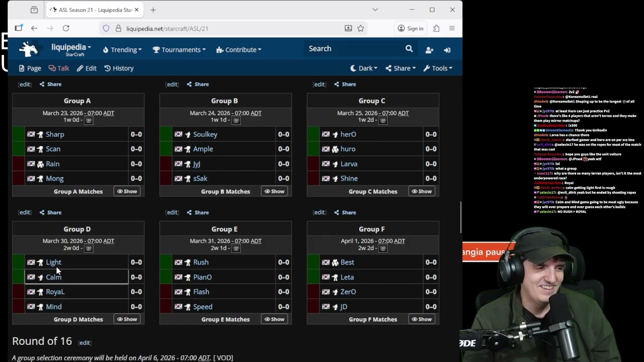This screenshot has height=362, width=644.
Task: Click the Korean flag next to Sharp
Action: point(31,134)
